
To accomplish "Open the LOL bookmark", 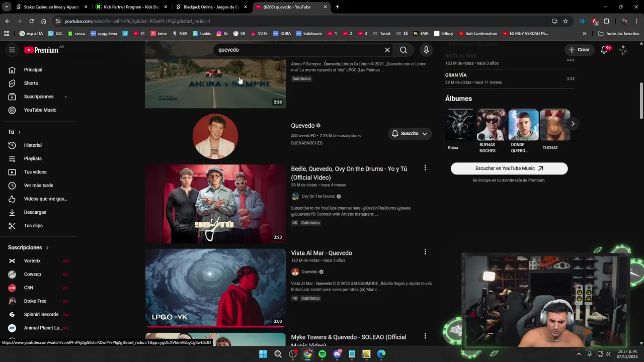I will pyautogui.click(x=55, y=34).
